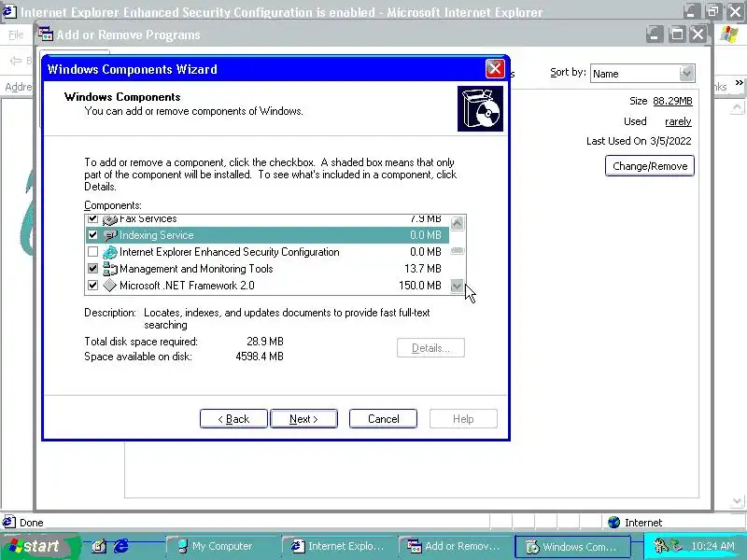Click the Management and Monitoring Tools icon
The width and height of the screenshot is (747, 560).
coord(110,269)
